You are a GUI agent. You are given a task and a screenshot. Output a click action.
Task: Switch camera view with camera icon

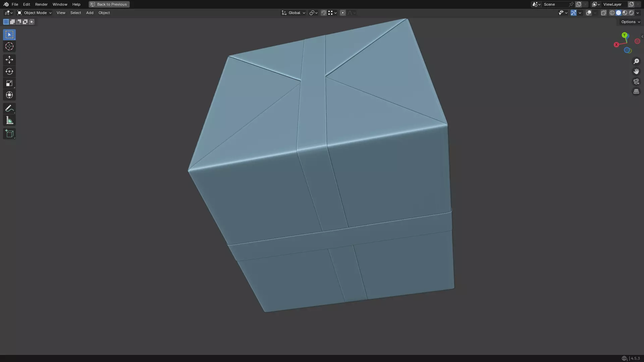(636, 81)
